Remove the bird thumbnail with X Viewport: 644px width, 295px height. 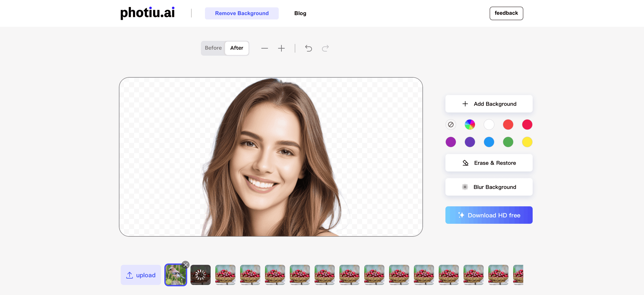click(x=185, y=265)
